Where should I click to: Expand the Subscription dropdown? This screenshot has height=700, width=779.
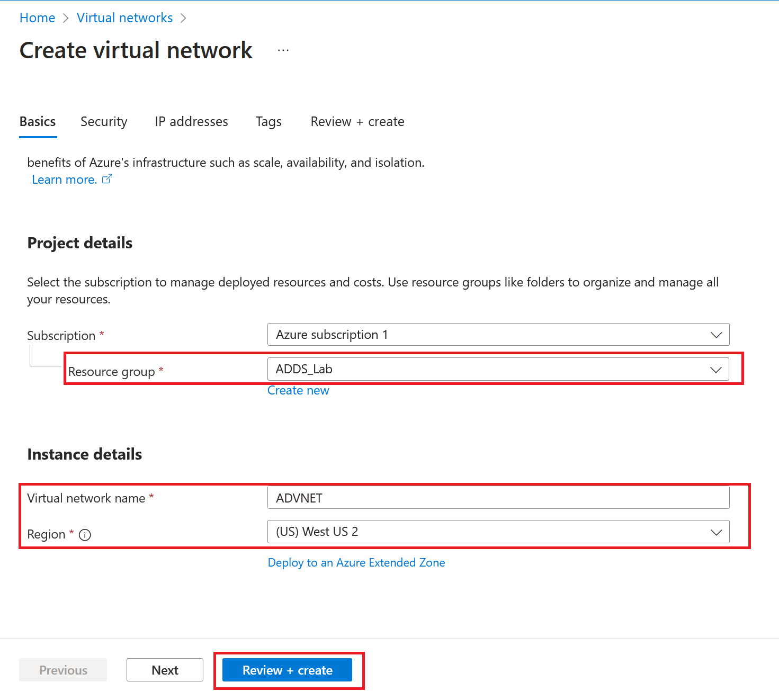pos(498,335)
